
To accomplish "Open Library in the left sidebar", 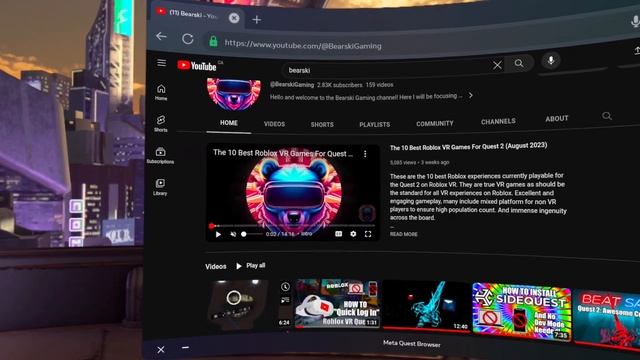I will click(x=160, y=187).
